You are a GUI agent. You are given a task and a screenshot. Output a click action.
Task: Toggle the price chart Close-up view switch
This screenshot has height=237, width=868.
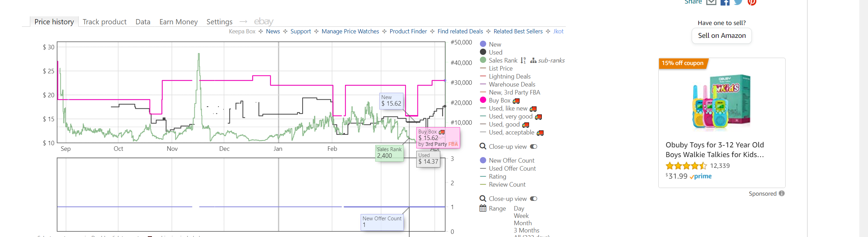pos(533,147)
